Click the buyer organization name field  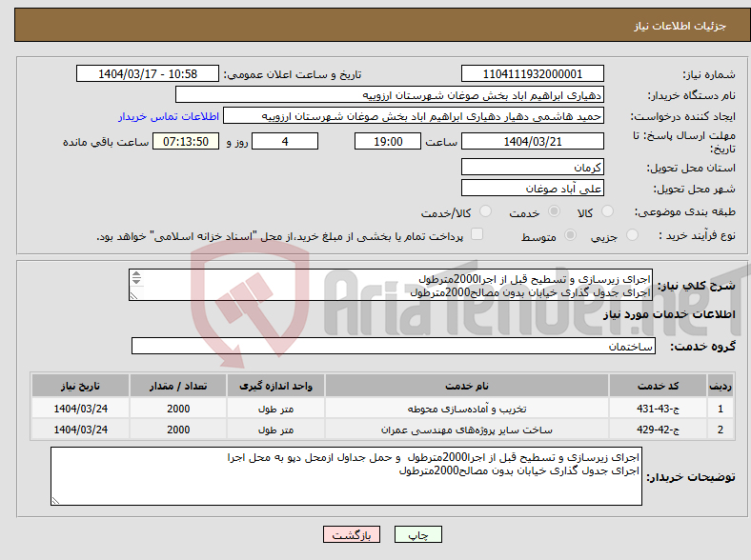pyautogui.click(x=390, y=95)
